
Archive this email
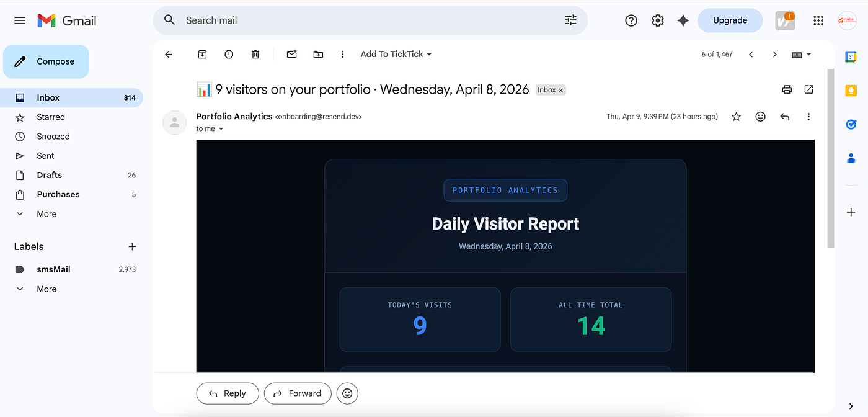(202, 55)
